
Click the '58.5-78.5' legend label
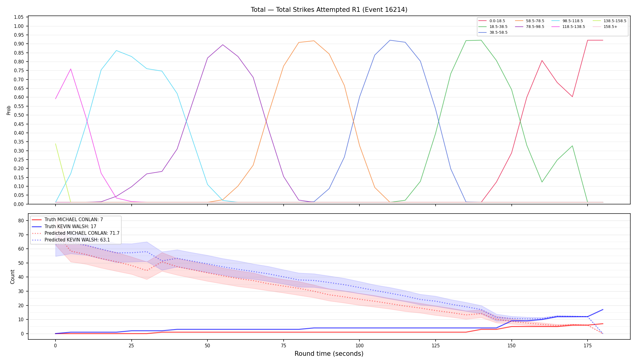pos(535,21)
